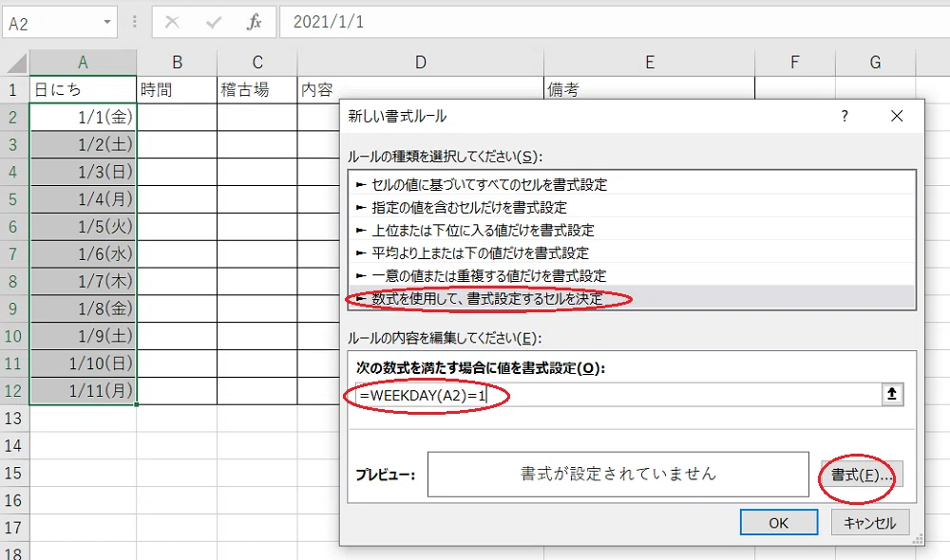Select row 13 header
Image resolution: width=950 pixels, height=560 pixels.
click(x=13, y=419)
